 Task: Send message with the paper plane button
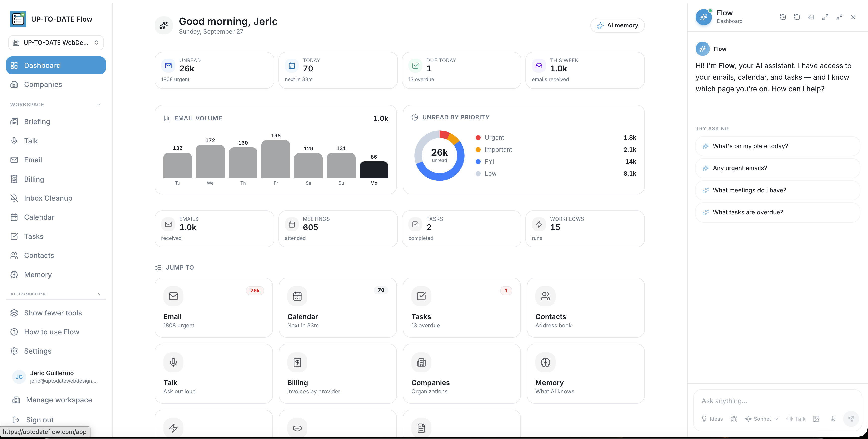click(851, 419)
